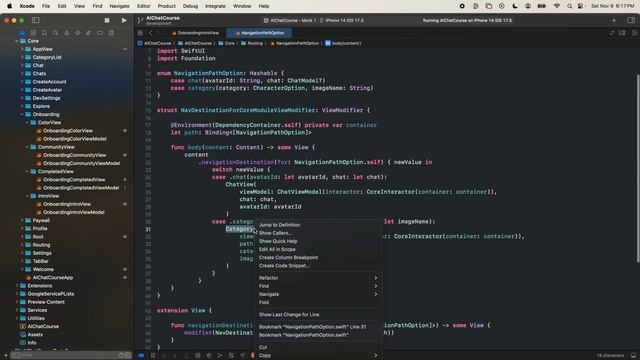Toggle the editor options lines icon
This screenshot has height=360, width=640.
tap(622, 33)
